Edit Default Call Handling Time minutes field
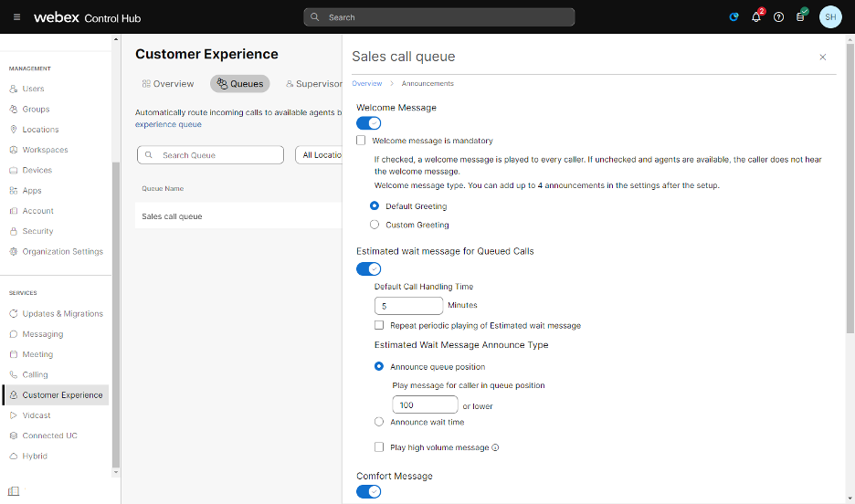The height and width of the screenshot is (504, 855). click(x=408, y=306)
